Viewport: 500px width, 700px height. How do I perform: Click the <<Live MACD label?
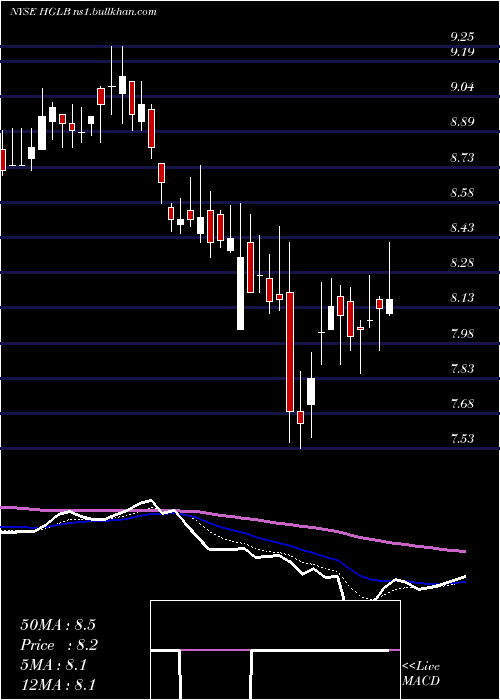(421, 673)
